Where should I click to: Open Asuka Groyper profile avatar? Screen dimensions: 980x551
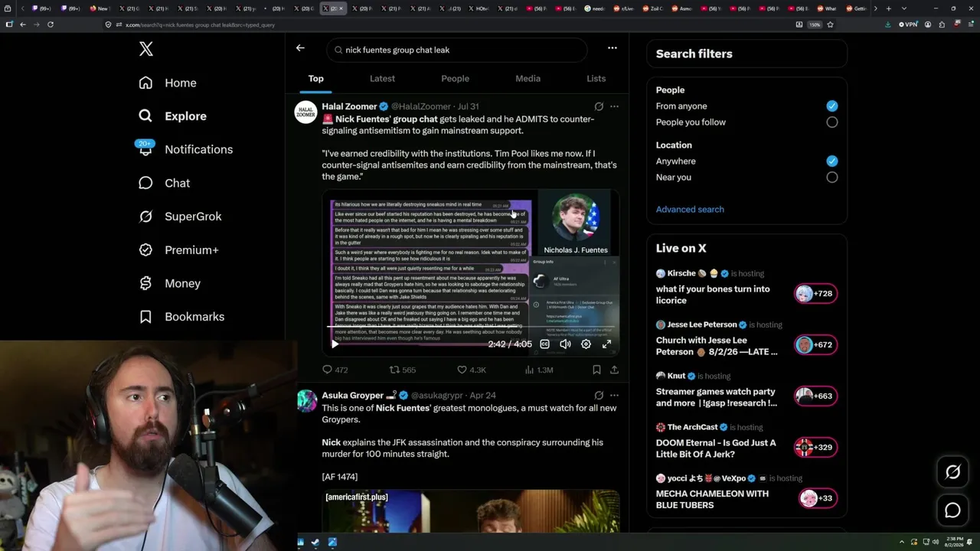(306, 401)
